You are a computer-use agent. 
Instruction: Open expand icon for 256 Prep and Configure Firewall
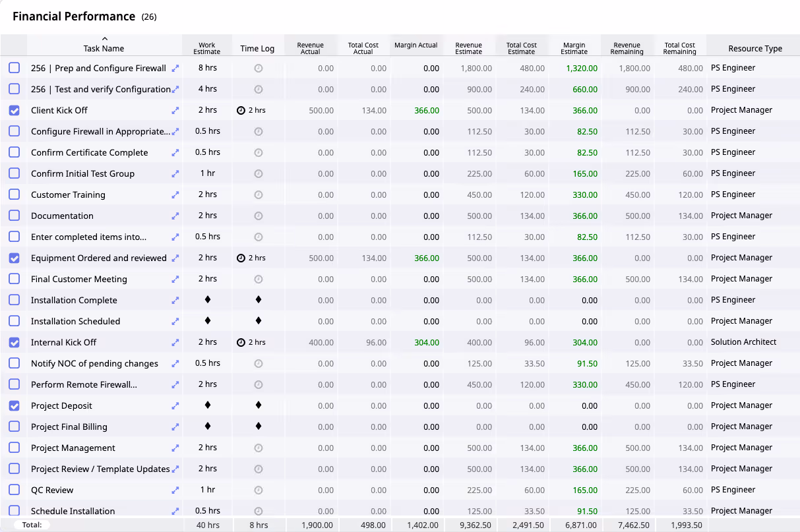[175, 69]
